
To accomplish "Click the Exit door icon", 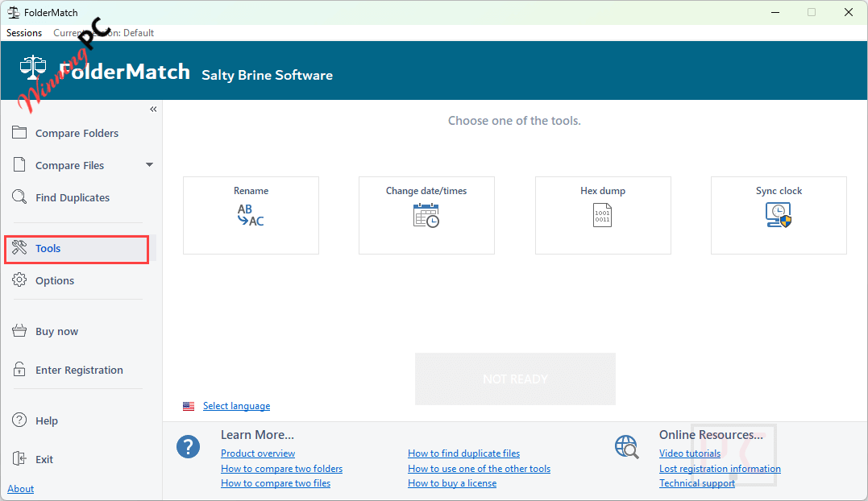I will tap(19, 458).
